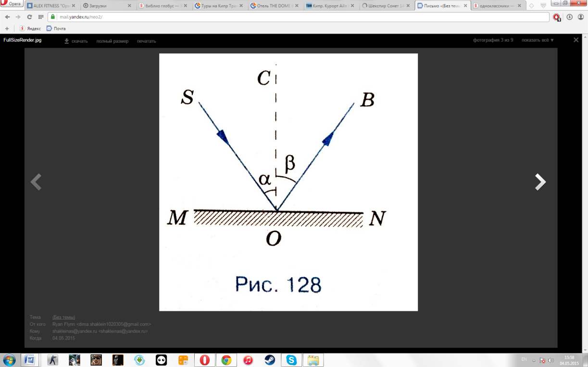Viewport: 588px width, 367px height.
Task: Switch to the Шекспир Сонет tab
Action: (386, 6)
